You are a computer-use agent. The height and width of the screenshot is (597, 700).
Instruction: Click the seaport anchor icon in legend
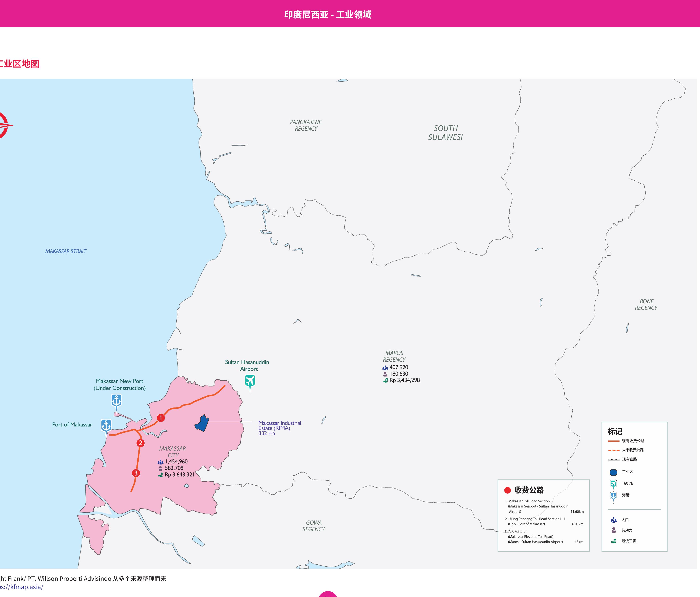click(x=614, y=497)
